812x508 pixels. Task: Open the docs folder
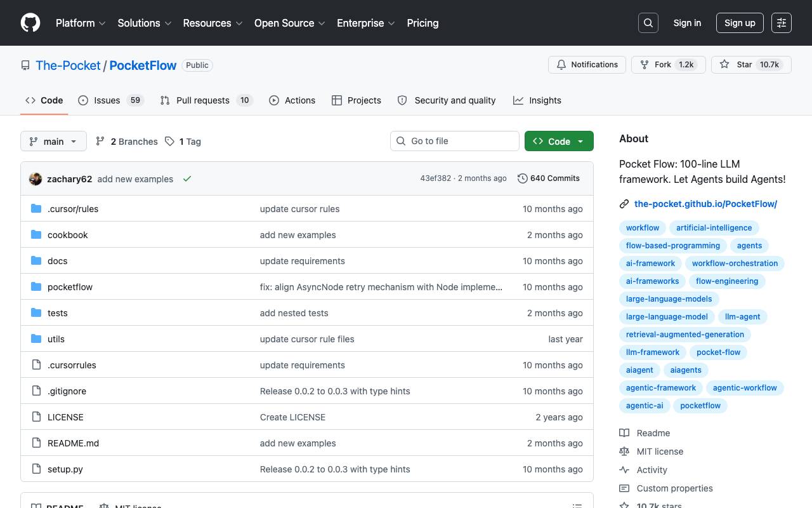pos(57,261)
